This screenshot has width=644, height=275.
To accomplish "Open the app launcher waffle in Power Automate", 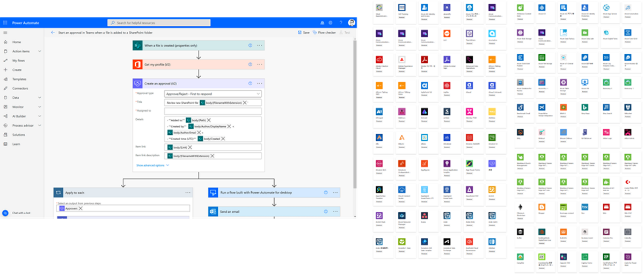I will pyautogui.click(x=5, y=23).
